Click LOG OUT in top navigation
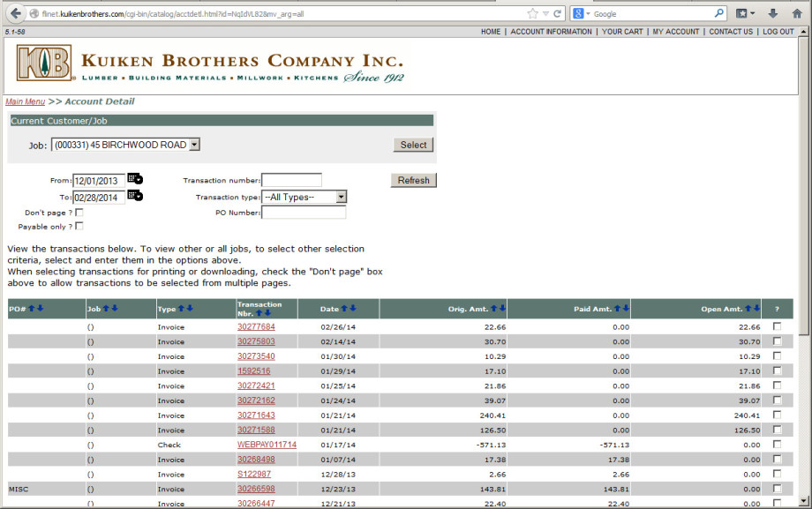Screen dimensions: 812x509 [x=778, y=32]
